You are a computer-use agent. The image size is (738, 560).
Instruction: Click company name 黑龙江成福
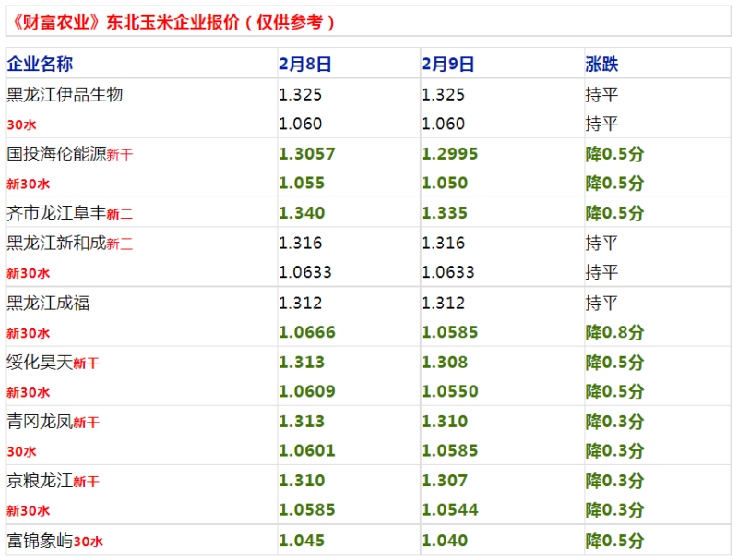[48, 303]
